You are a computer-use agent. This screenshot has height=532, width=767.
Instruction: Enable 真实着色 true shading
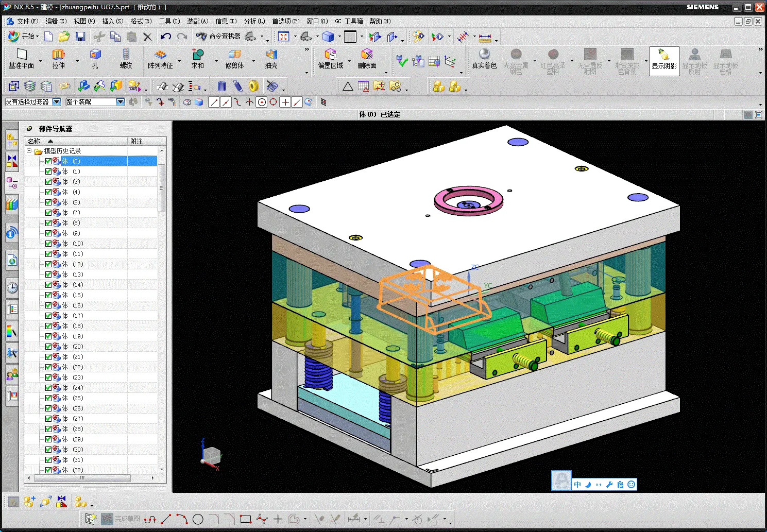click(484, 59)
